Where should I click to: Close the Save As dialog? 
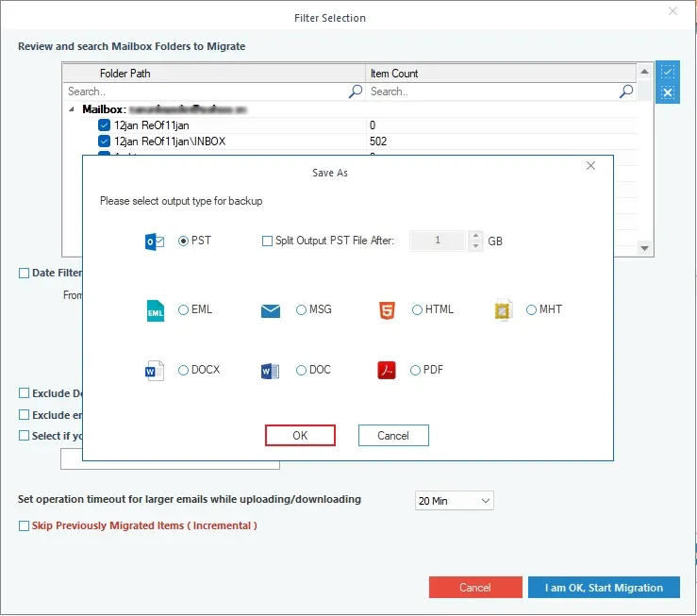(590, 166)
